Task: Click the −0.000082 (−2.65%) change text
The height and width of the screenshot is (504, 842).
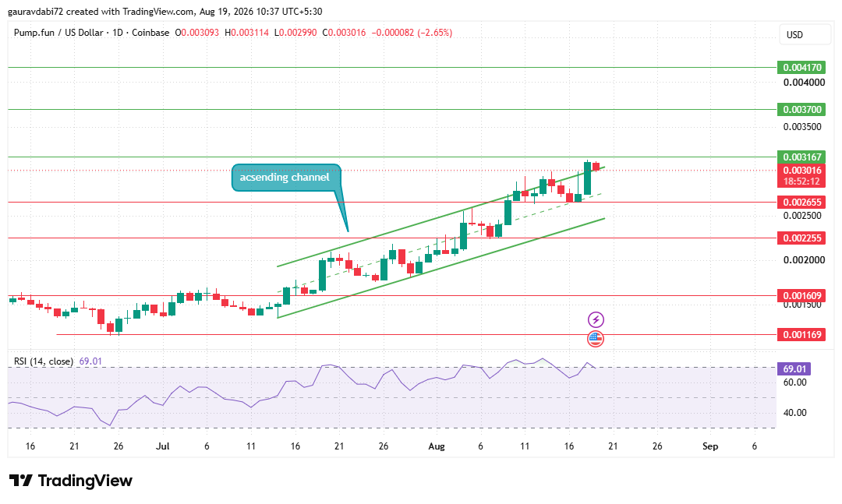Action: tap(412, 33)
